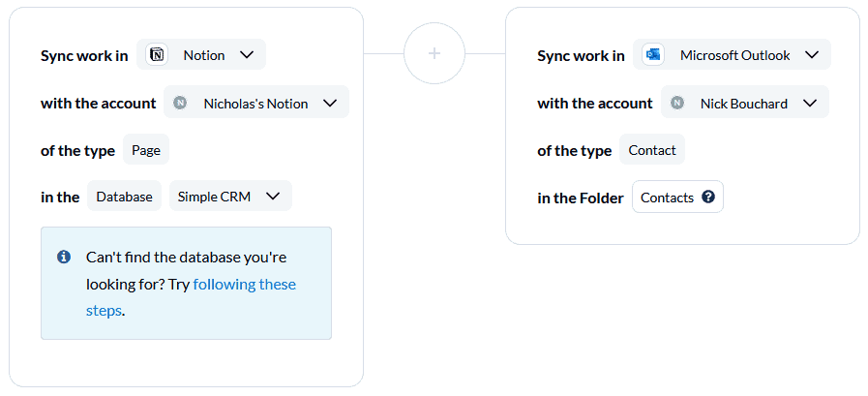Click the Contact type chip
Screen dimensions: 868x396
point(652,149)
